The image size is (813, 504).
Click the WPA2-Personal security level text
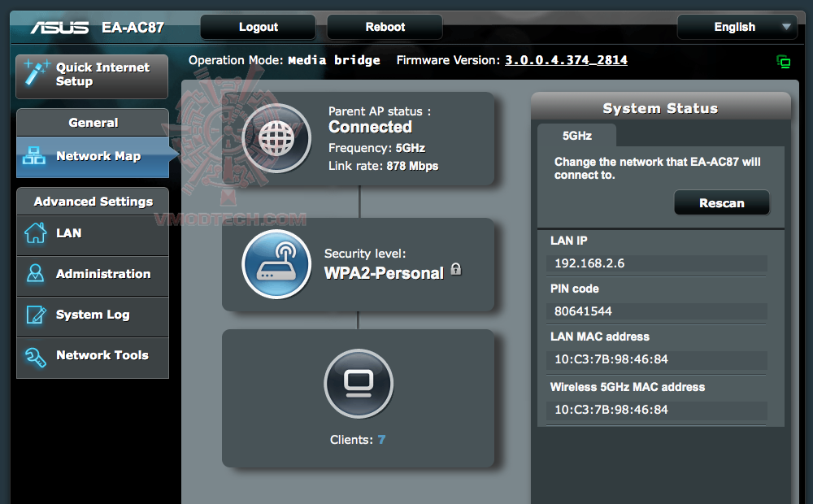[x=385, y=273]
